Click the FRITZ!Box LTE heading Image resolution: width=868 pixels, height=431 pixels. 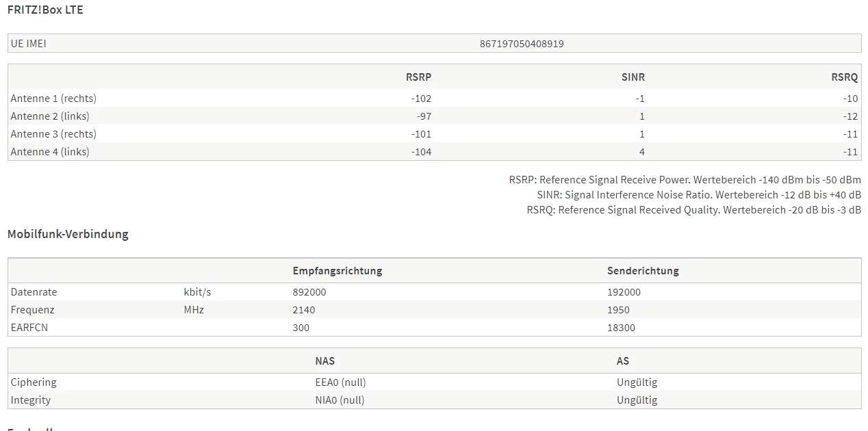coord(45,10)
